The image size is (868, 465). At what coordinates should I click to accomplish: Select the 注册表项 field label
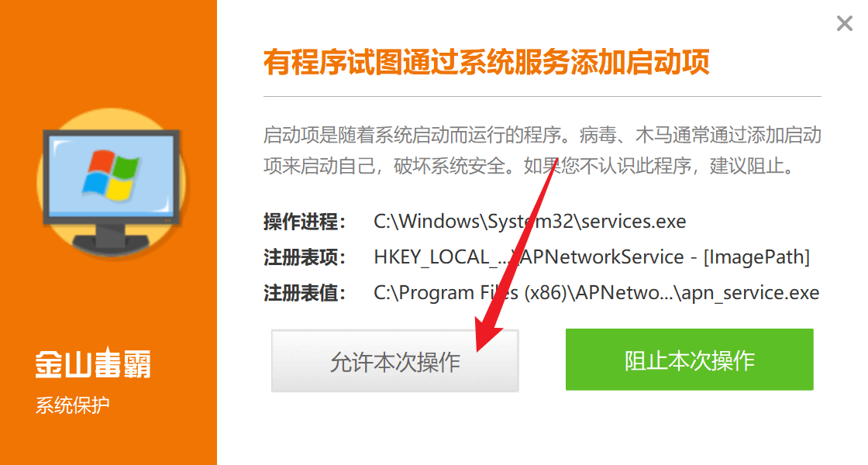304,257
